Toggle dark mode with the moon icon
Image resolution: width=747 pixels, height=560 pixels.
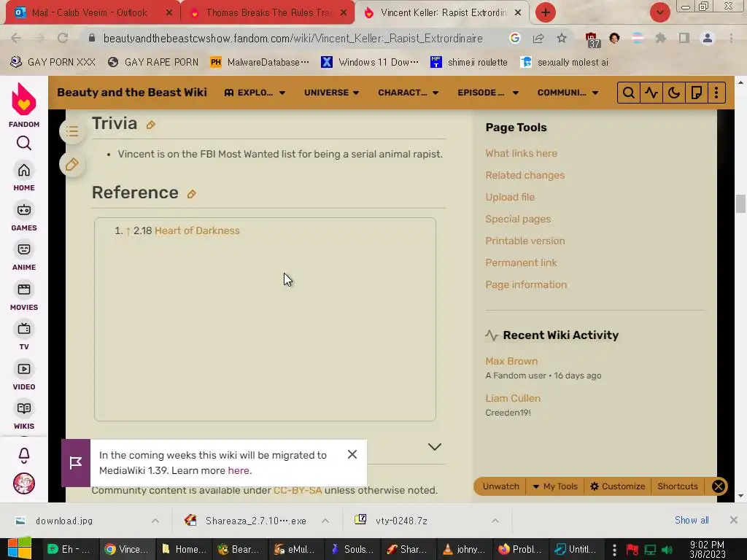click(673, 93)
